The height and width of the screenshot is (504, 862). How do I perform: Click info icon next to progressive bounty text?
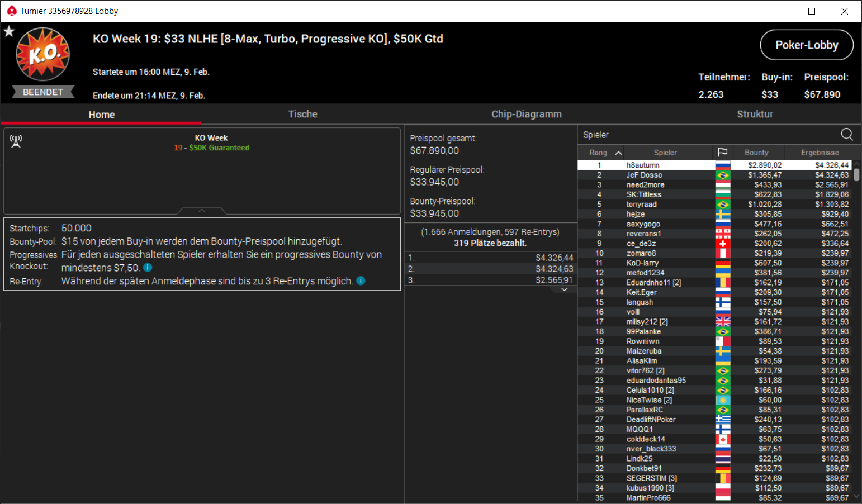(x=148, y=268)
